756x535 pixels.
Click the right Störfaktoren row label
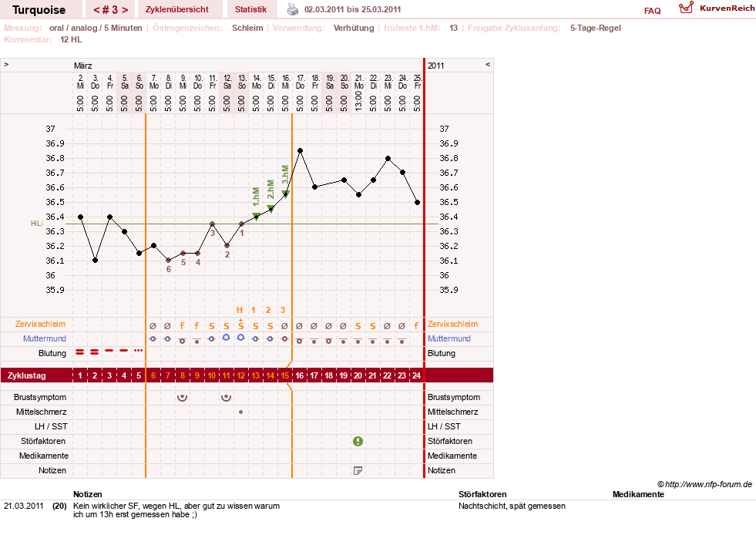tap(450, 441)
